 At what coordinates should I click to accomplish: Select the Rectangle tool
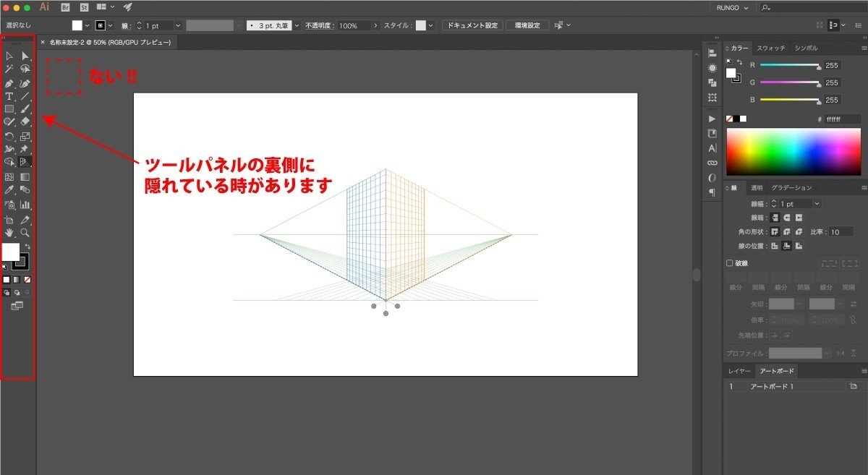(9, 108)
